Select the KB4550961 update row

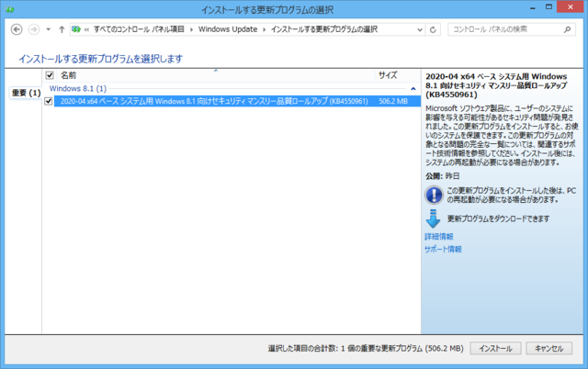(x=237, y=101)
